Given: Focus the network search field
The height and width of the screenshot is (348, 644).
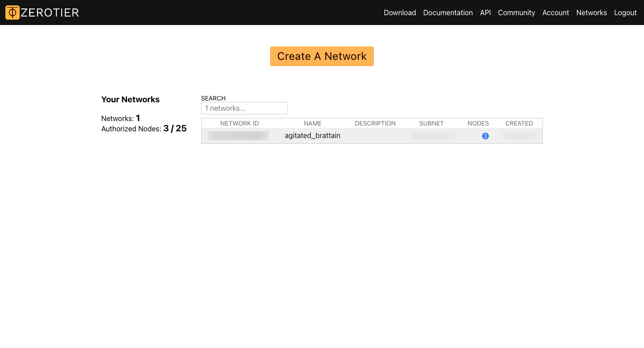Looking at the screenshot, I should tap(244, 108).
